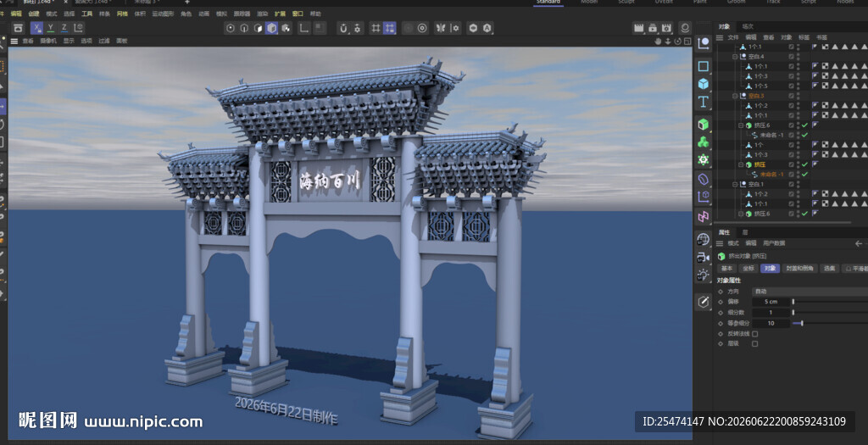Viewport: 868px width, 445px height.
Task: Open the 渲染 menu
Action: tap(263, 14)
